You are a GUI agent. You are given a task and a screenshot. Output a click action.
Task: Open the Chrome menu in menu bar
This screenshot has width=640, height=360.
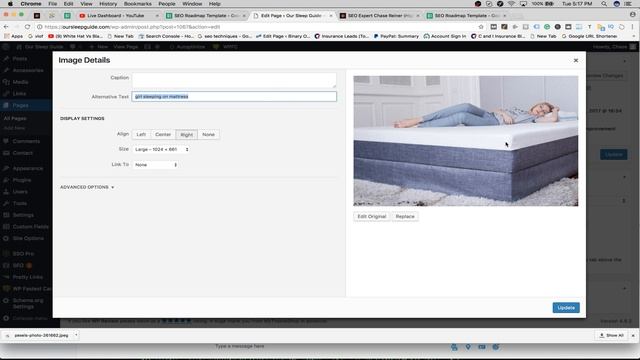click(31, 4)
